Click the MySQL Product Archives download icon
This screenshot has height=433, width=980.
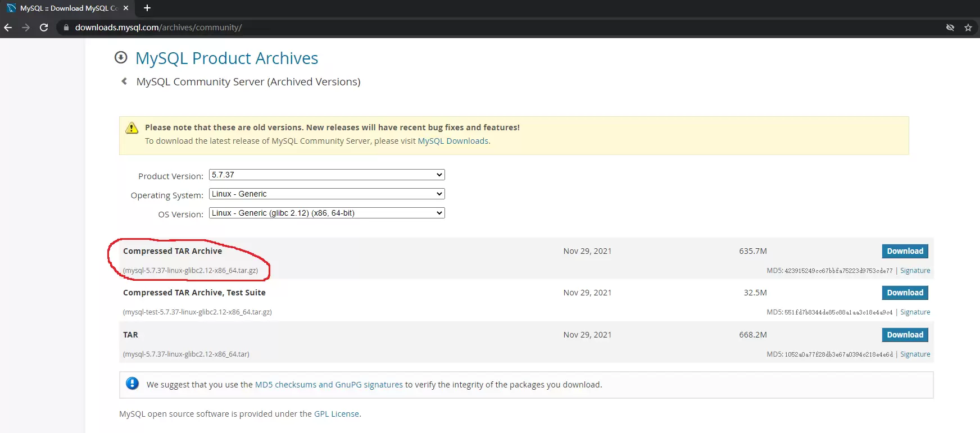(x=121, y=58)
